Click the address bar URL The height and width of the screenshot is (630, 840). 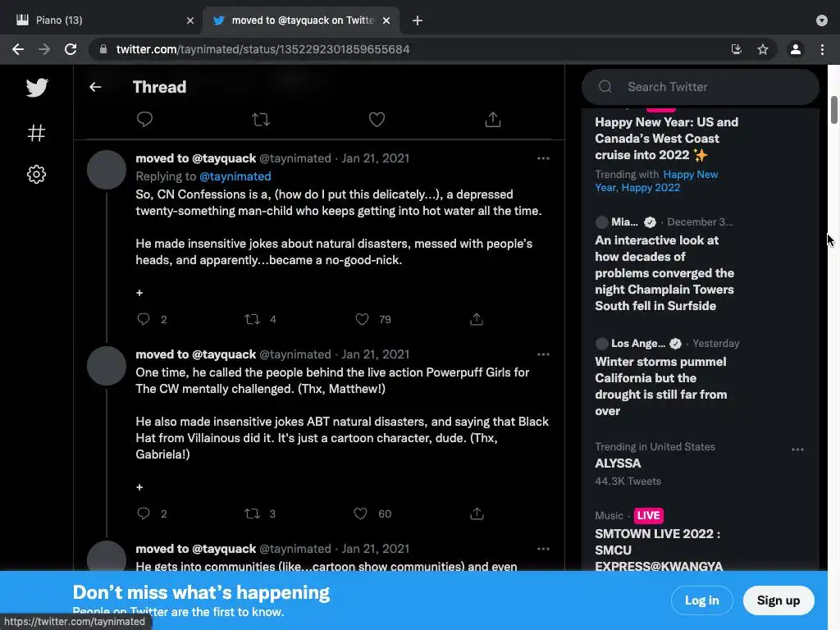[263, 49]
